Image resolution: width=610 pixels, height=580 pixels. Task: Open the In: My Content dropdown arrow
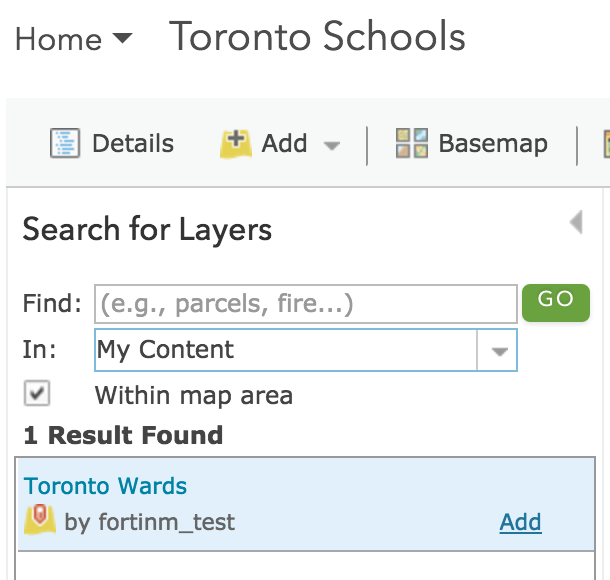[x=497, y=350]
